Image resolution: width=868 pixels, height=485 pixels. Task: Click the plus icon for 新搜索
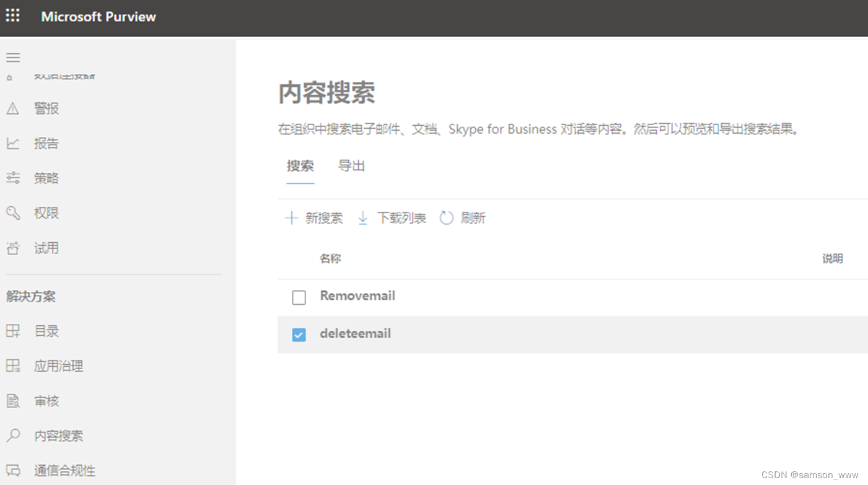click(291, 218)
